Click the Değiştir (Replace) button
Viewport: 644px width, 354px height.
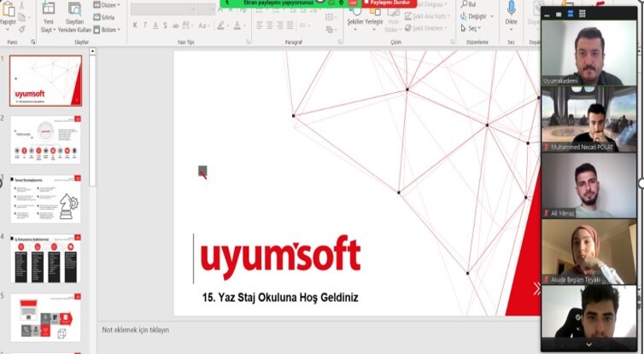477,16
